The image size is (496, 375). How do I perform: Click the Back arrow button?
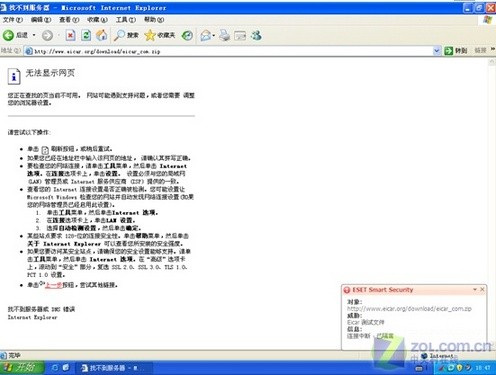coord(15,35)
